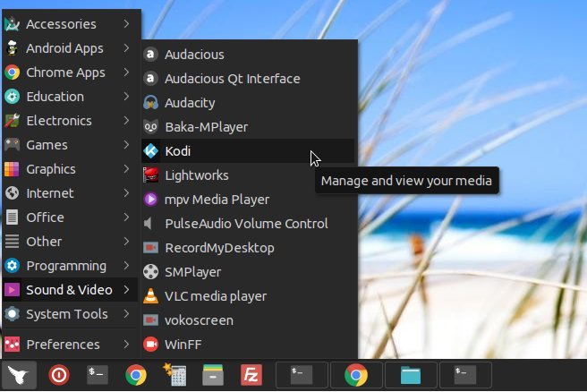Image resolution: width=587 pixels, height=392 pixels.
Task: Open the Games category label
Action: (x=47, y=145)
